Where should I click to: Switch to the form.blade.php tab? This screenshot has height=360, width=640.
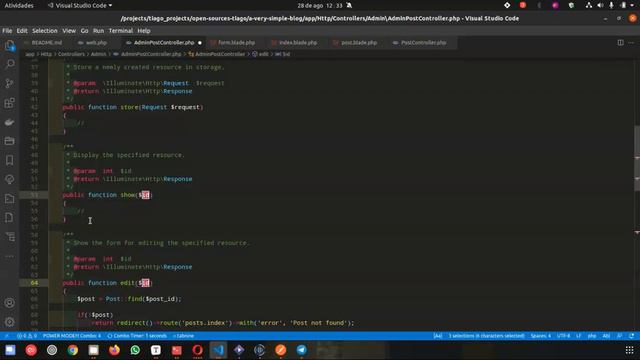pos(236,42)
